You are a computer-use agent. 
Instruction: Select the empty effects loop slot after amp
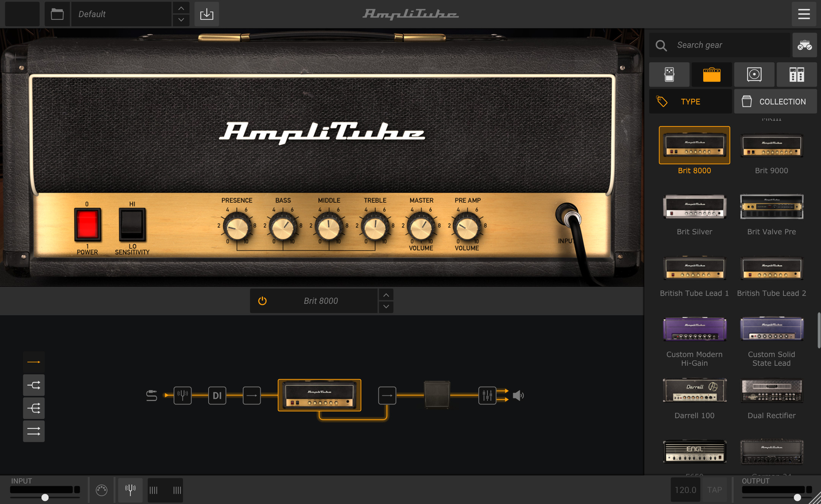[387, 395]
